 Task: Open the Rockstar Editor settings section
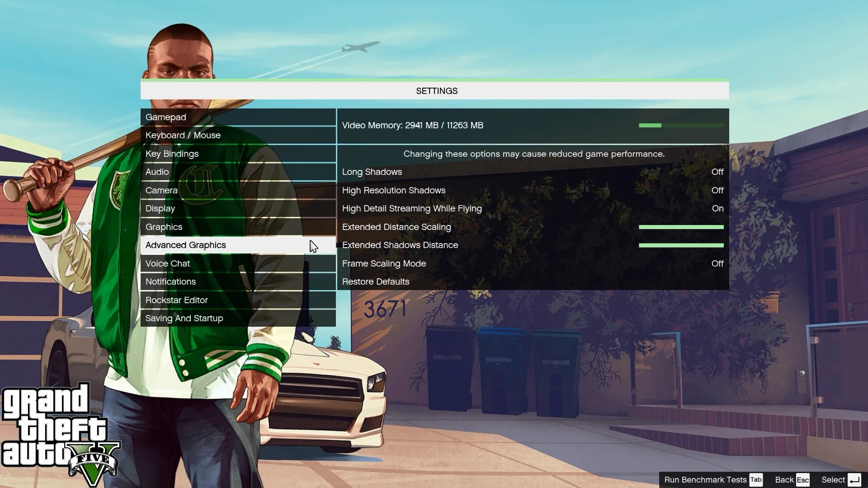pyautogui.click(x=176, y=300)
